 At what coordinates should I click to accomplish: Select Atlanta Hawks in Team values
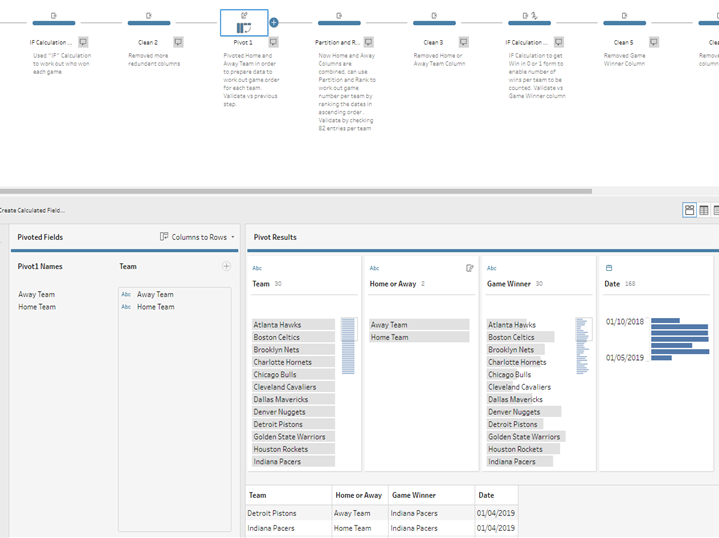point(293,325)
